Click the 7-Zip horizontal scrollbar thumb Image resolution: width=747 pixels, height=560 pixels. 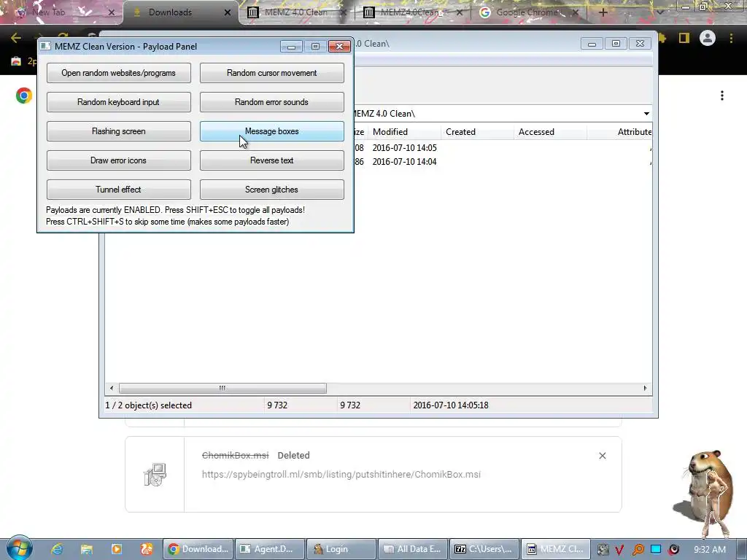(x=222, y=388)
